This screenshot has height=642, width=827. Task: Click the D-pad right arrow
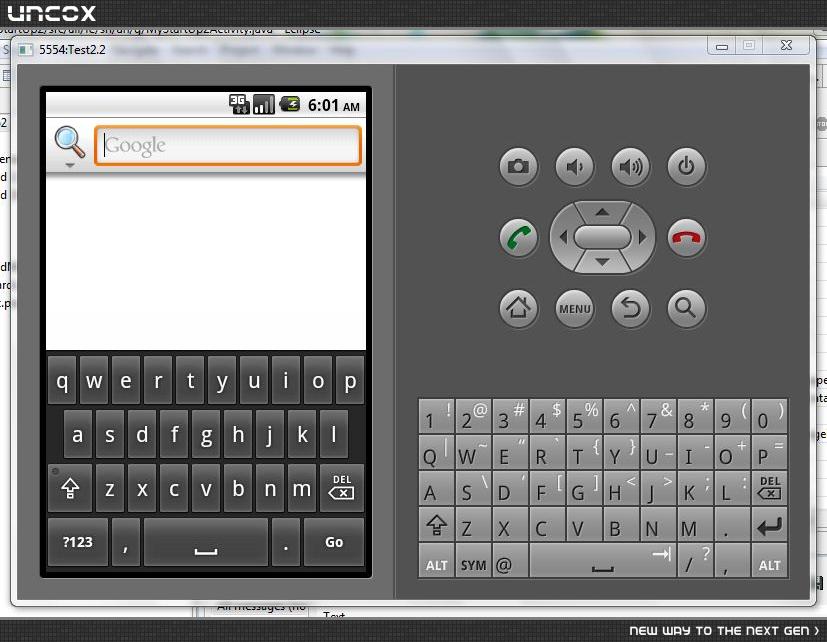pyautogui.click(x=642, y=237)
